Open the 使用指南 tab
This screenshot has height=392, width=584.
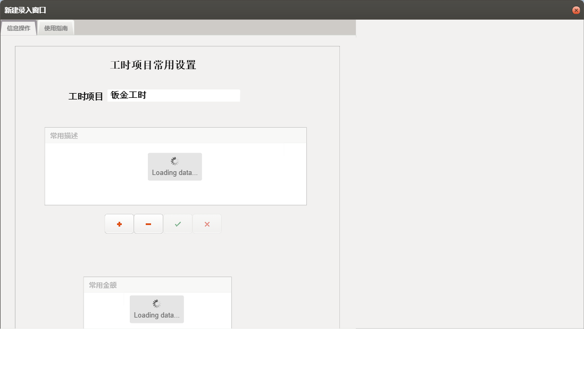56,28
